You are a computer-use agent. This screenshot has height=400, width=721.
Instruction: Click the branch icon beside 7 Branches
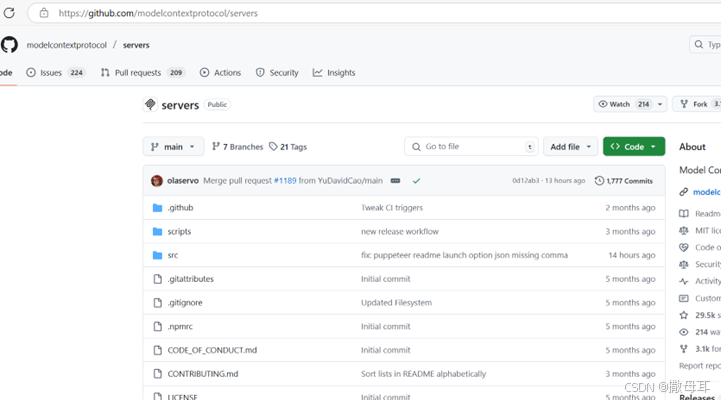pos(216,146)
